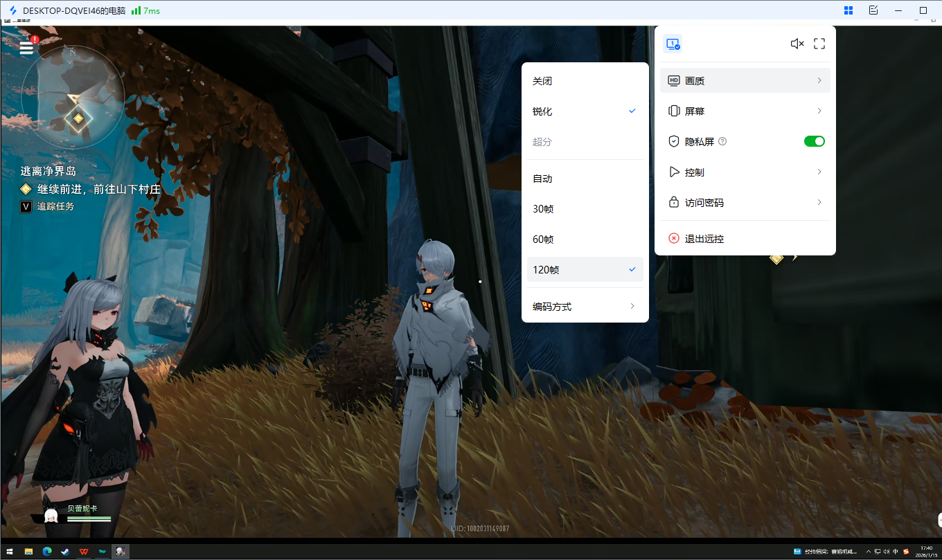Open the blue four-square grid menu
Screen dimensions: 942x560
(848, 10)
